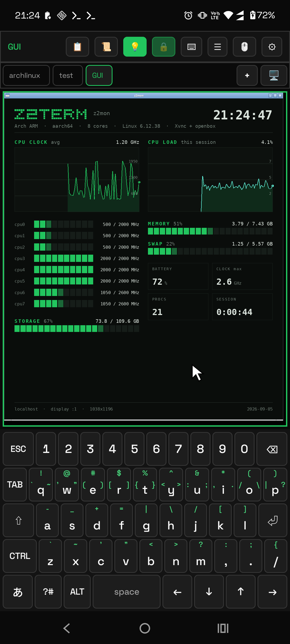Open the desktop monitor icon button
290x644 pixels.
pyautogui.click(x=274, y=75)
